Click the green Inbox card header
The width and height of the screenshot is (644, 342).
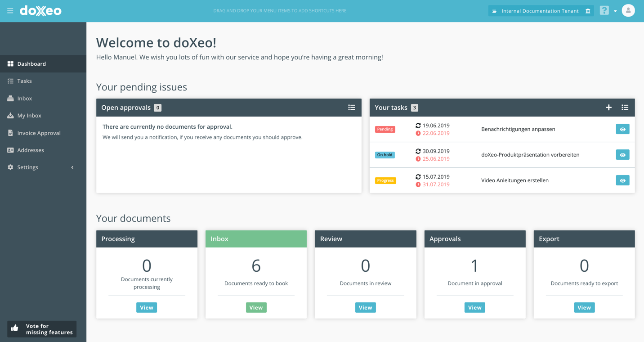pos(256,239)
